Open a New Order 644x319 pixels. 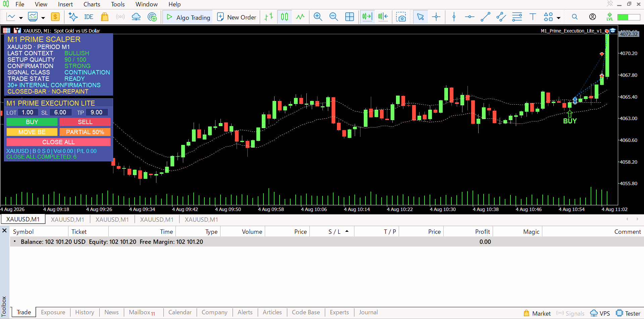click(x=237, y=17)
